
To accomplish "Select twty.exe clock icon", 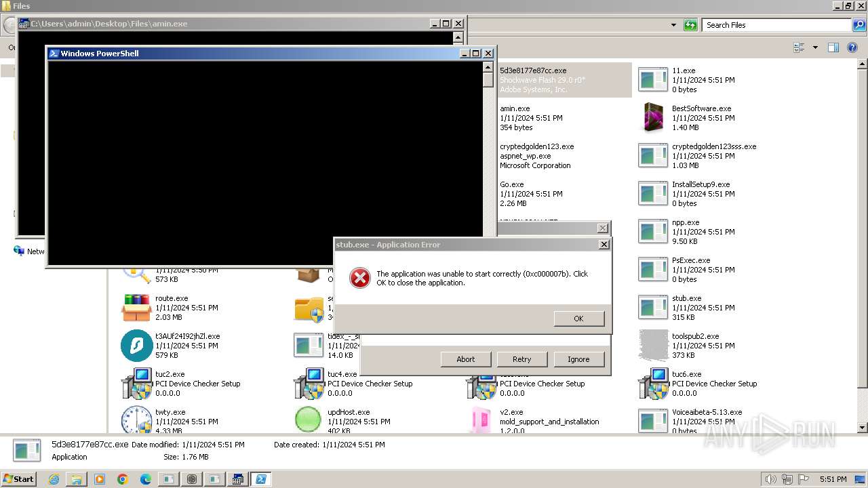I will [x=136, y=420].
